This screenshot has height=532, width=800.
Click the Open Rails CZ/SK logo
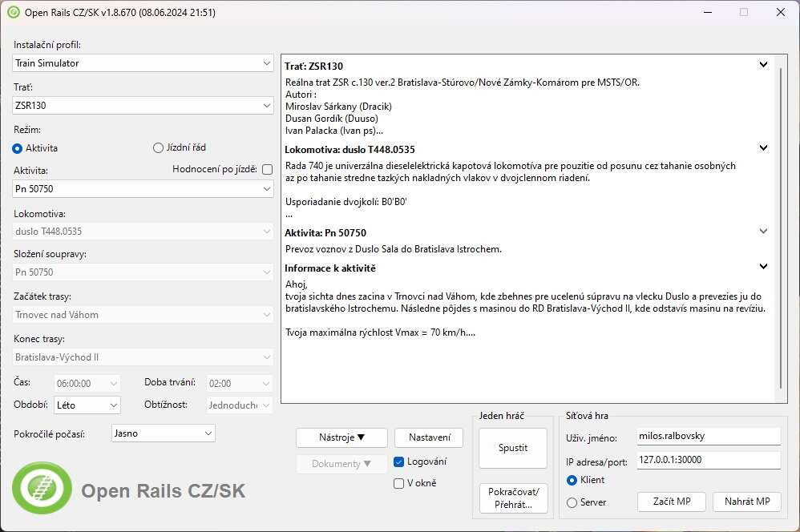(x=42, y=488)
